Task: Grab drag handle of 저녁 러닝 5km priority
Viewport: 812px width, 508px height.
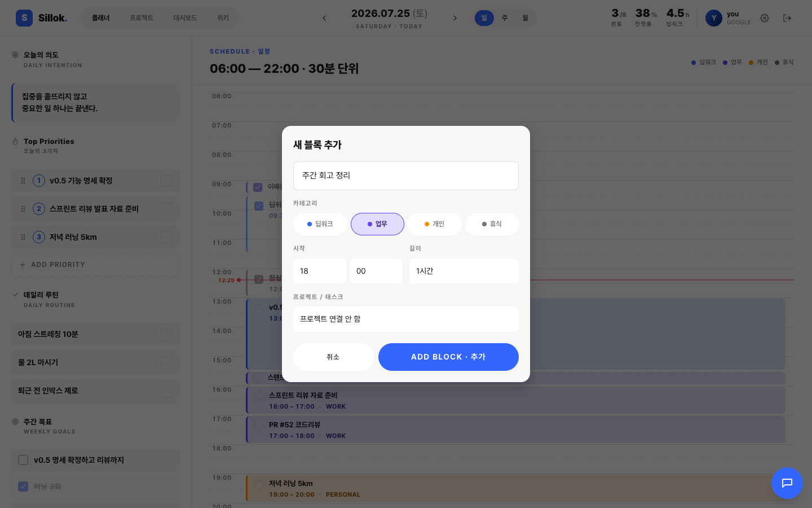Action: click(x=23, y=237)
